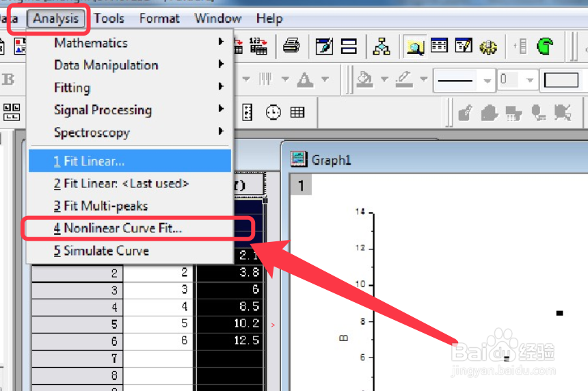The width and height of the screenshot is (588, 391).
Task: Click the yellow gear toolbar icon
Action: click(x=488, y=47)
